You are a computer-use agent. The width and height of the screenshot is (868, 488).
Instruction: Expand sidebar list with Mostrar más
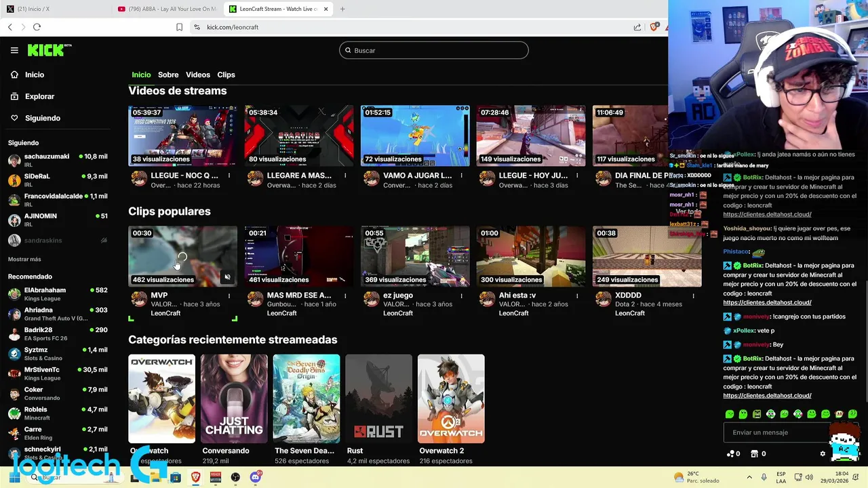point(24,259)
